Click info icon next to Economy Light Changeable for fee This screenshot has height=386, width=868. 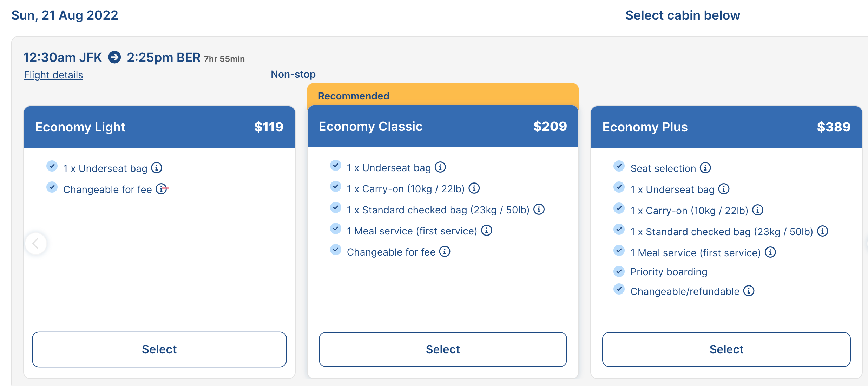point(161,189)
